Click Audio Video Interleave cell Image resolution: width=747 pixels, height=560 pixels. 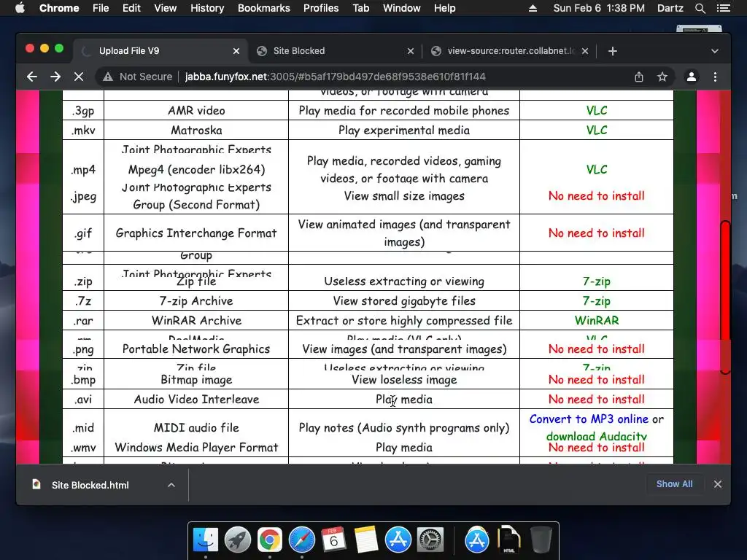pyautogui.click(x=196, y=399)
